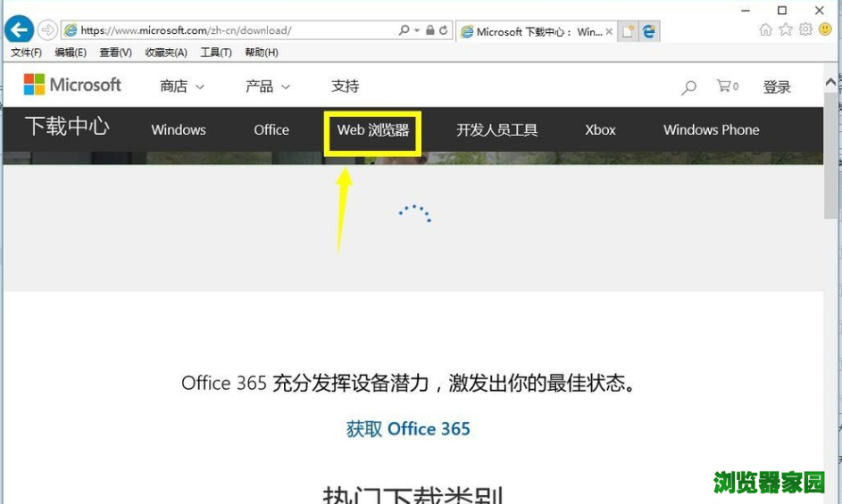Click the Microsoft logo
842x504 pixels.
[x=72, y=85]
